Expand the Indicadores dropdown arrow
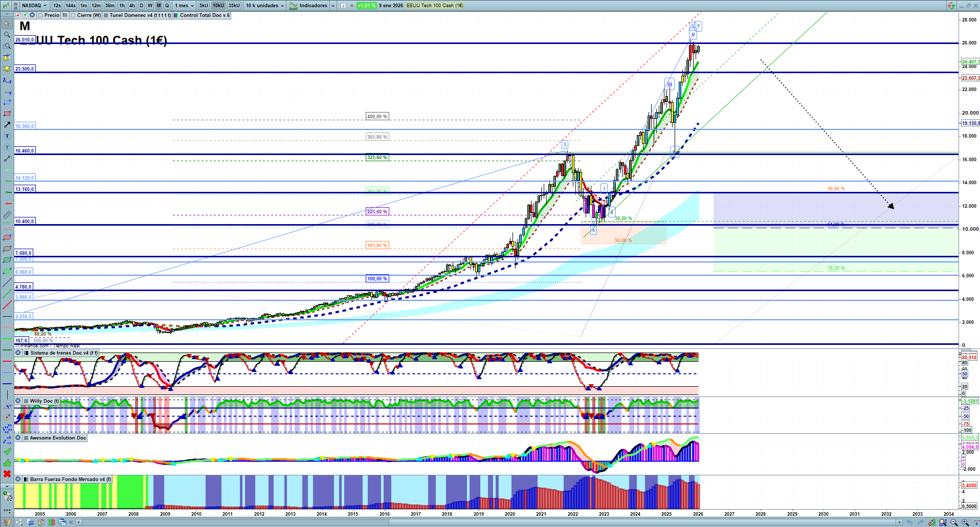The width and height of the screenshot is (980, 527). click(x=333, y=6)
